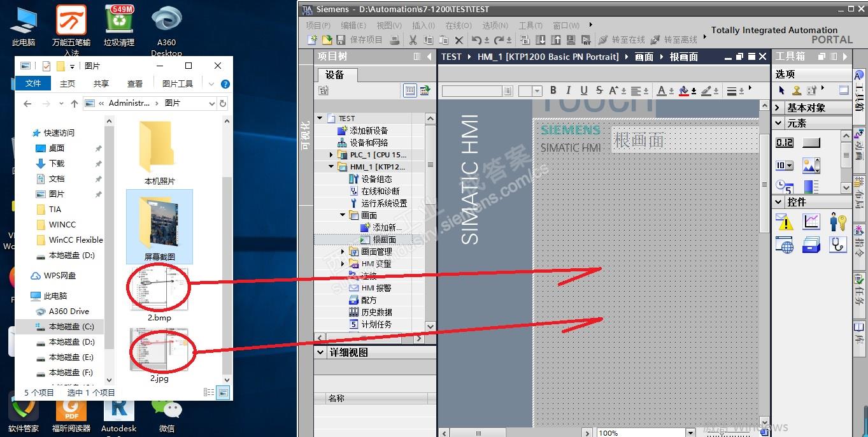Toggle underline text formatting

pos(584,90)
